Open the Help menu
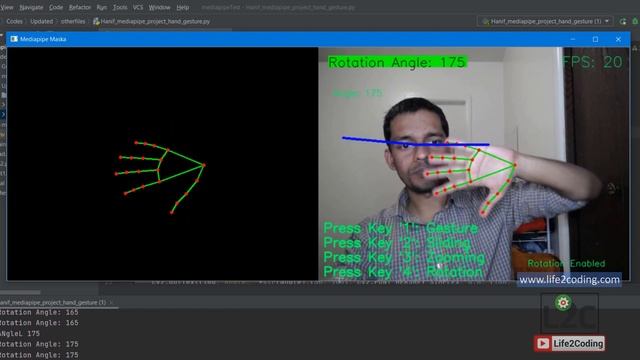The width and height of the screenshot is (640, 360). (182, 7)
